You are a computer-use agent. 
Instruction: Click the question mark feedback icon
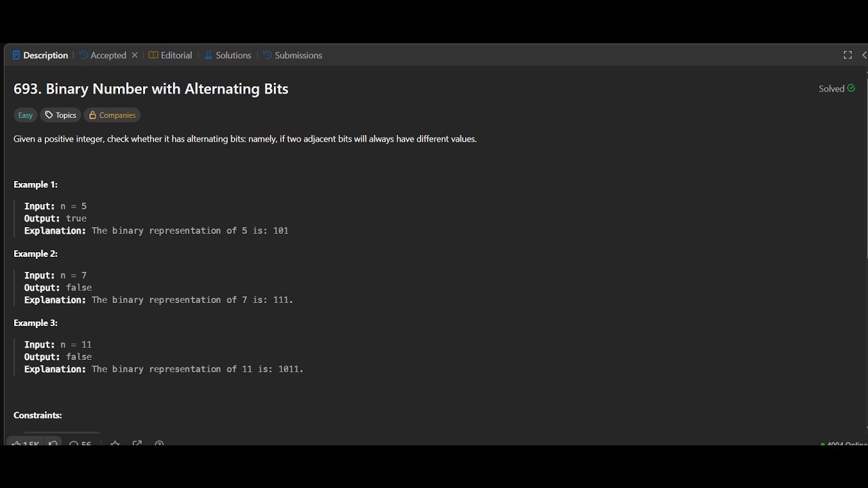coord(159,444)
